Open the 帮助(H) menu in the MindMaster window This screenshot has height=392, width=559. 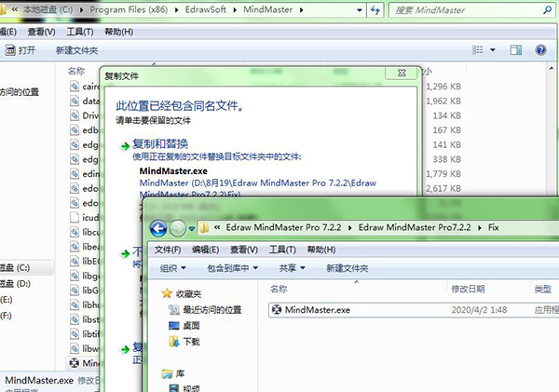[118, 32]
